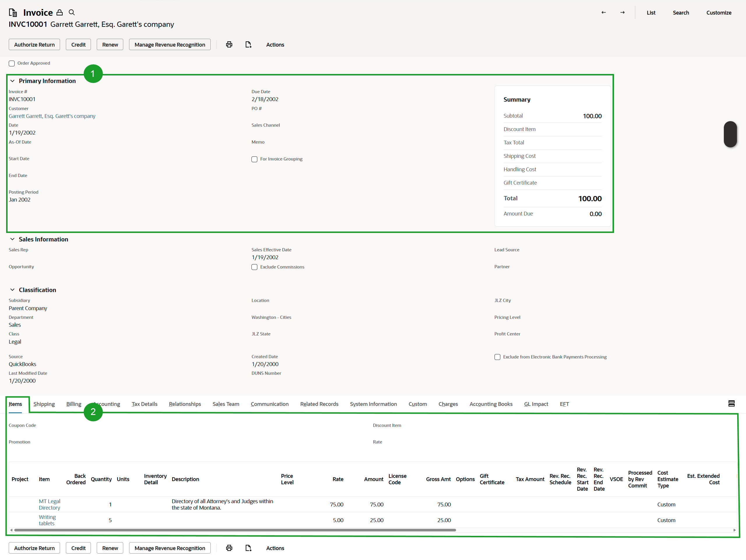Click left arrow of items horizontal scrollbar

click(x=11, y=530)
